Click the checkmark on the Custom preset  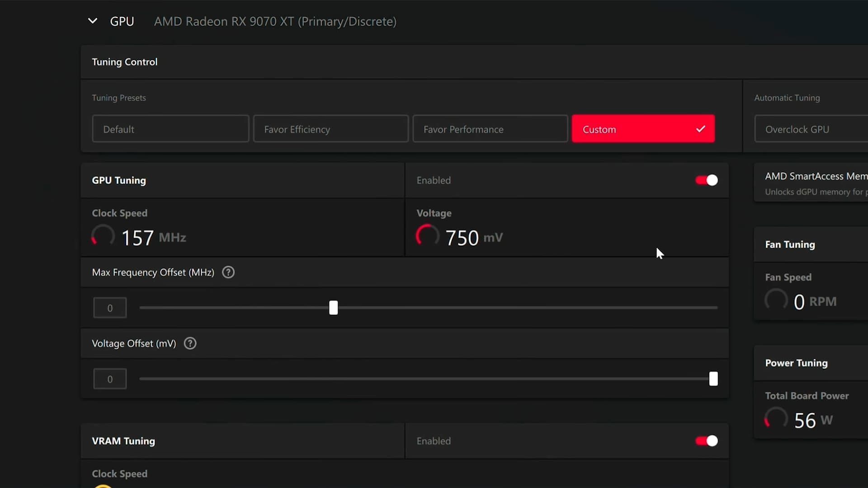click(700, 129)
